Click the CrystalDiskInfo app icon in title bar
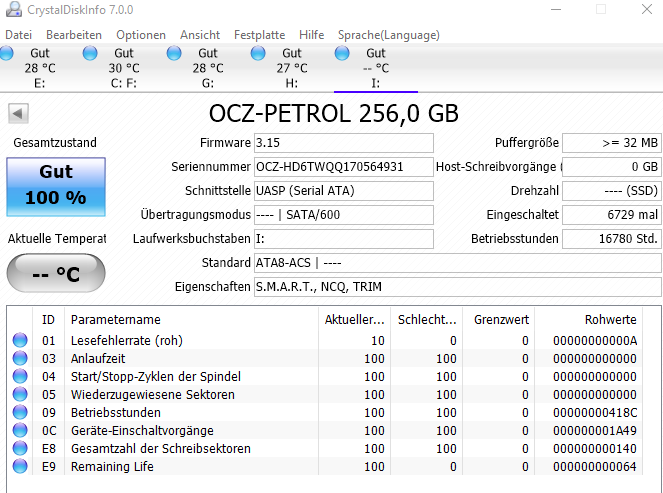Viewport: 663px width, 493px height. (14, 9)
